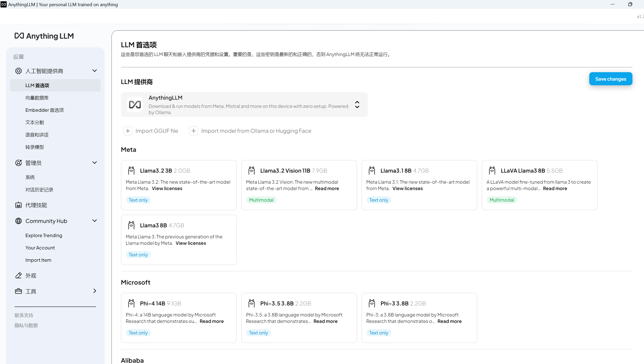Collapse the 人工智能提供商 section chevron
644x364 pixels.
tap(95, 71)
